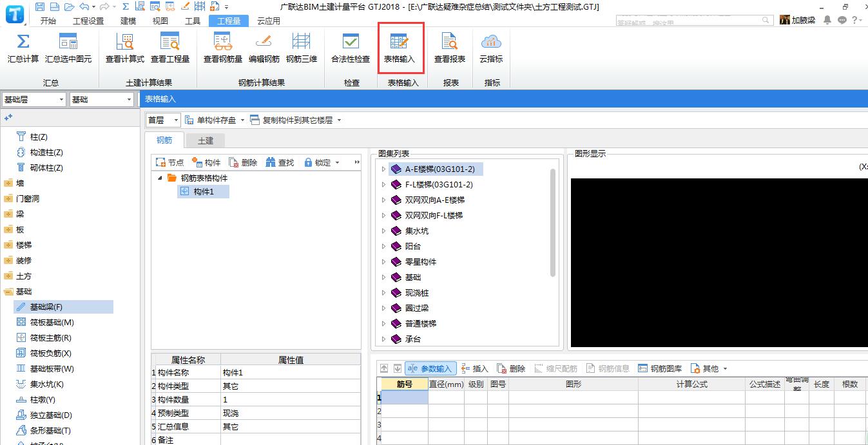
Task: Run 合法性检查
Action: pos(351,48)
